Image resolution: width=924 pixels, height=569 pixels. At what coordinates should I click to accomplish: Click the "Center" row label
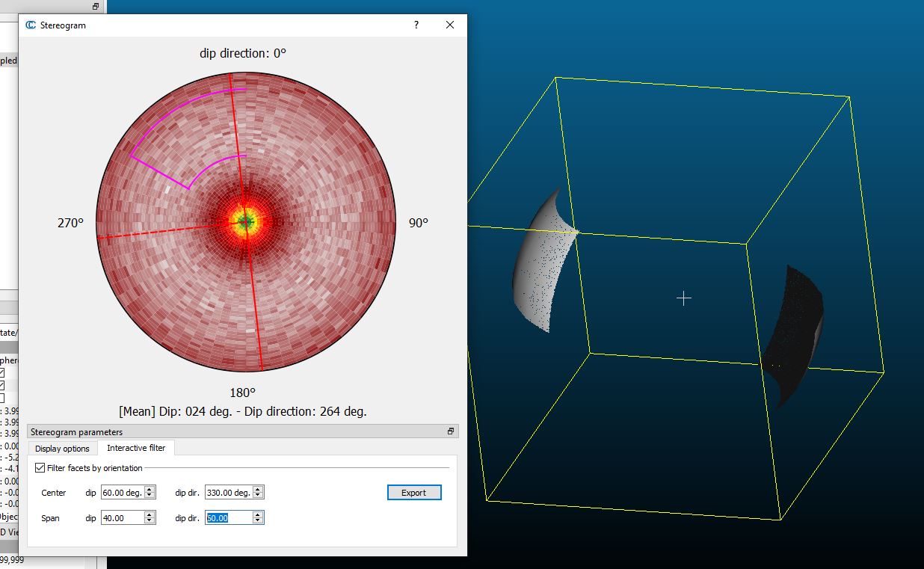pyautogui.click(x=54, y=493)
